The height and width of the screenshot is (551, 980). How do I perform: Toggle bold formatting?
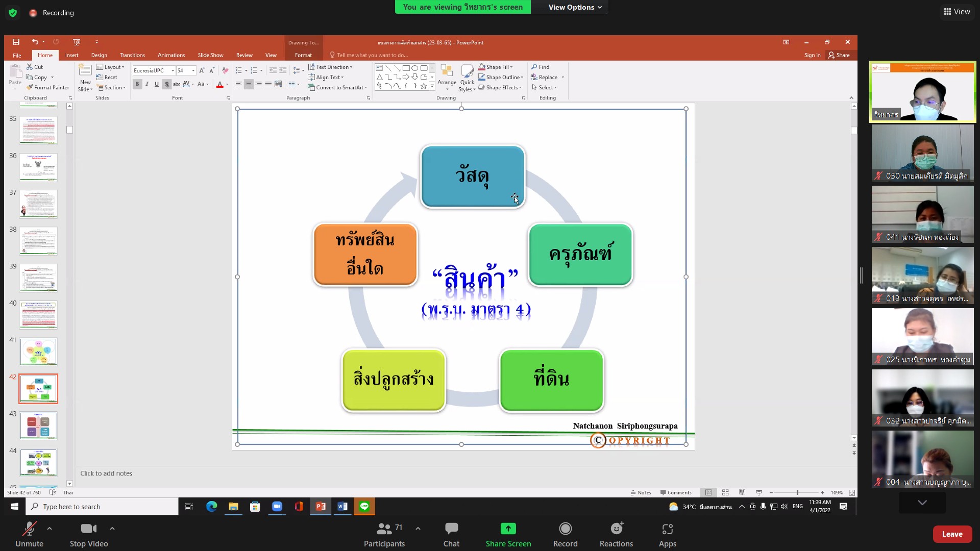pos(137,84)
